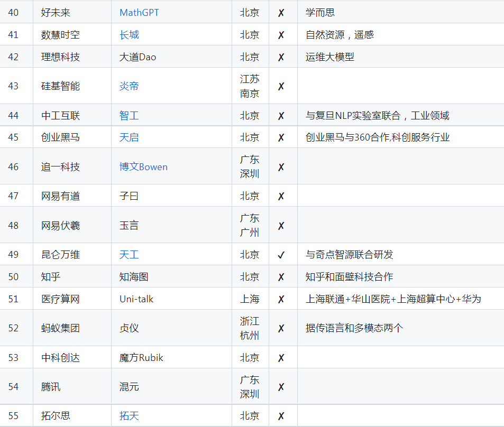Open the 智工 link
504x427 pixels.
[x=129, y=115]
